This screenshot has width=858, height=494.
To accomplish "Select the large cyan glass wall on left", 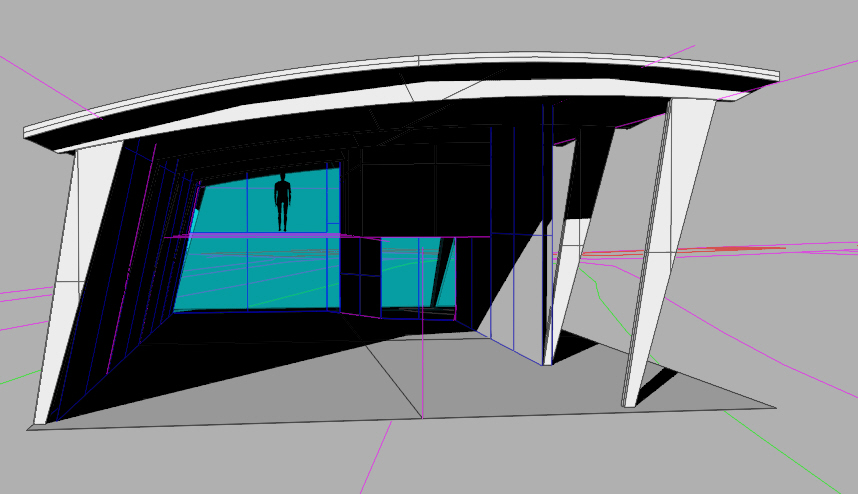I will coord(257,240).
